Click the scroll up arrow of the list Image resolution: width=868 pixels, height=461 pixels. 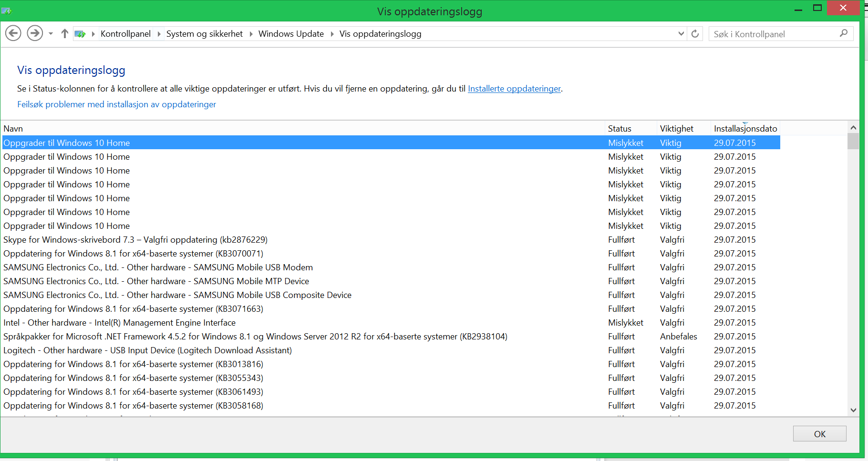853,127
